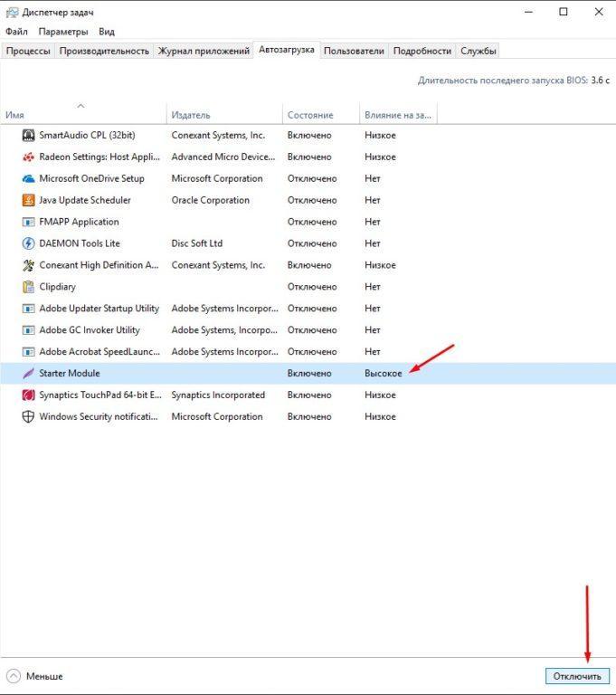Select the Radeon Settings: Host Appli... name
The height and width of the screenshot is (695, 616).
click(x=100, y=157)
